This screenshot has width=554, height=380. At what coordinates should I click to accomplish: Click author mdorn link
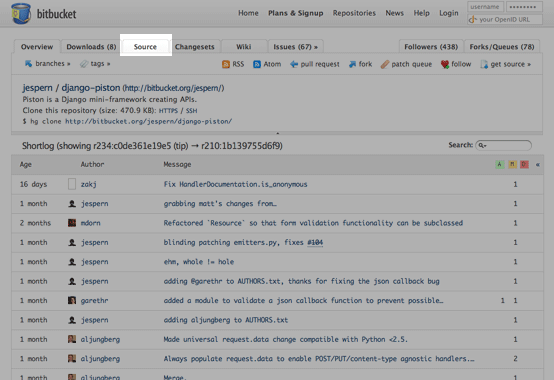point(90,223)
